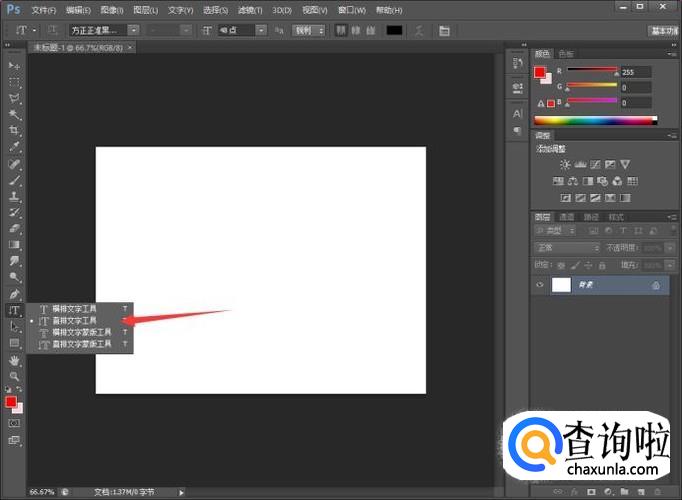
Task: Expand the font size dropdown
Action: coord(261,30)
